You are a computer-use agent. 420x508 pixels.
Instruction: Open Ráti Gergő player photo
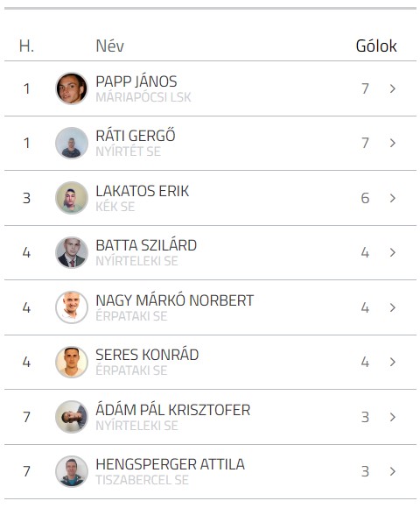click(72, 143)
